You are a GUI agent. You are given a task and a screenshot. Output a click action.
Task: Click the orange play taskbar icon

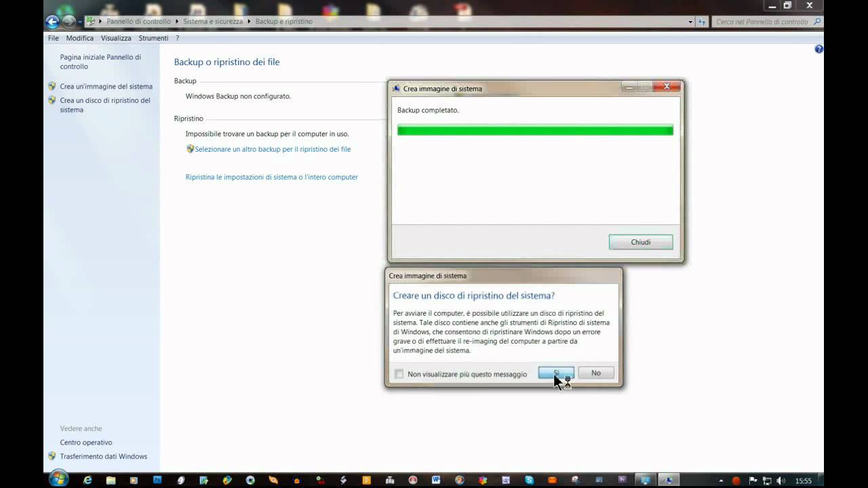pyautogui.click(x=366, y=480)
